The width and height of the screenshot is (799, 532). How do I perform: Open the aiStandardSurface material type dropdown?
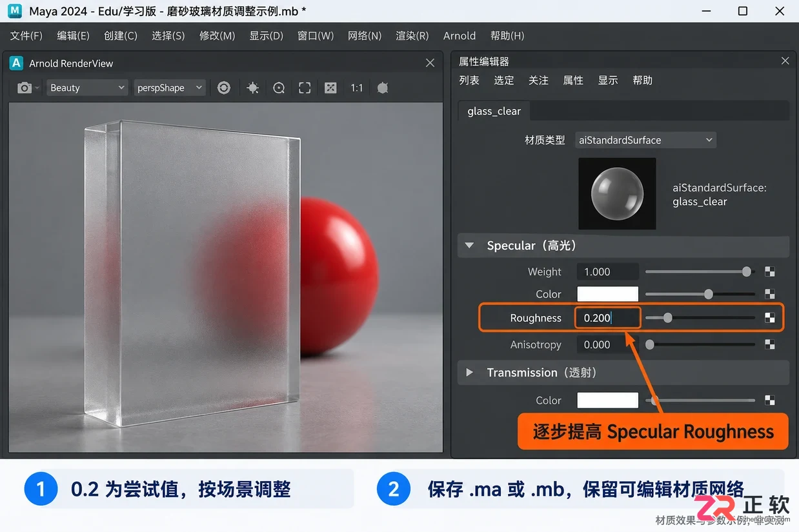(x=645, y=140)
